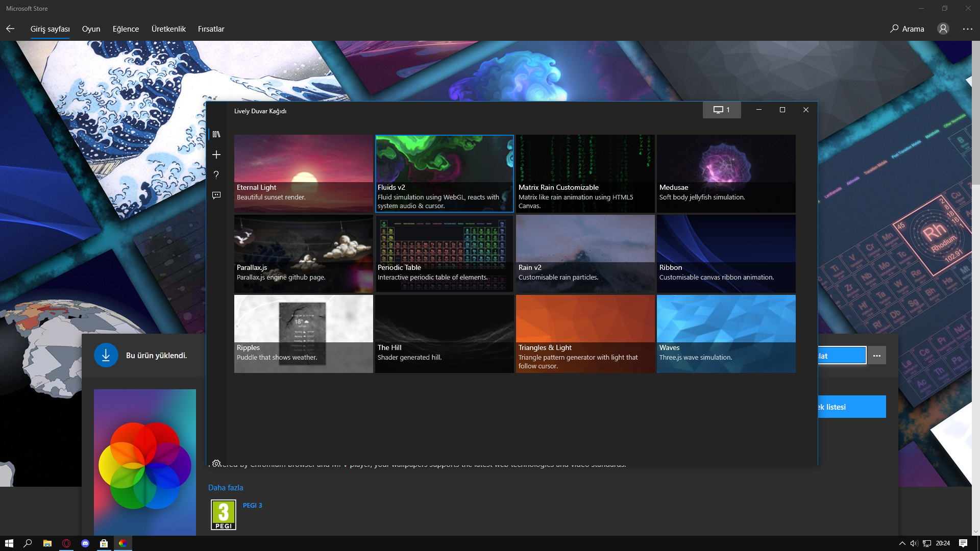Viewport: 980px width, 551px height.
Task: Open taskbar search
Action: (28, 543)
